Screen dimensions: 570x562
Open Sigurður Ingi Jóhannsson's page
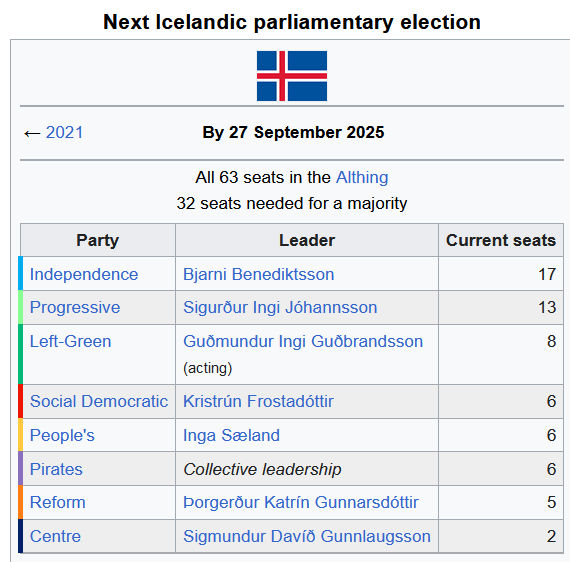280,308
